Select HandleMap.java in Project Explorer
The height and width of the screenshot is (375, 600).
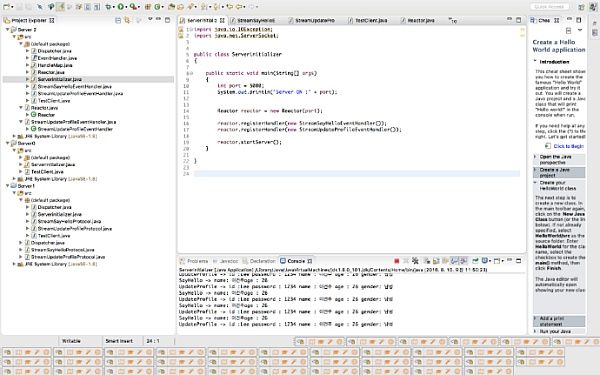[x=55, y=65]
